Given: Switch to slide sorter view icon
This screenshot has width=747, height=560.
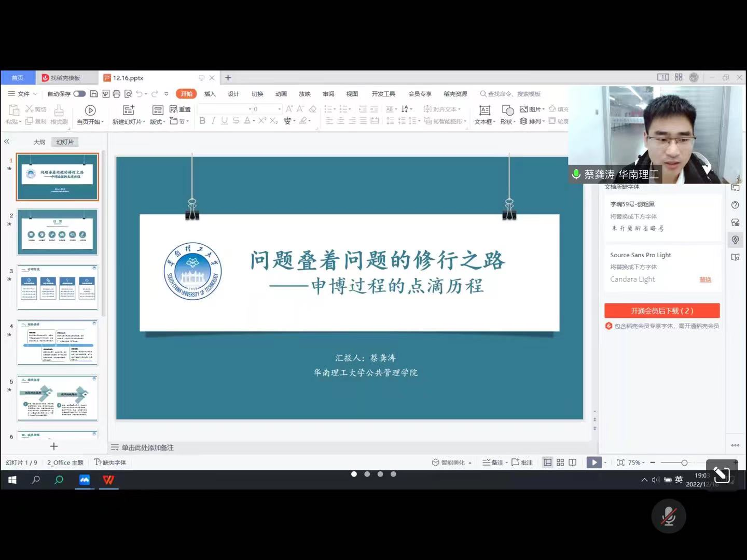Looking at the screenshot, I should [560, 463].
